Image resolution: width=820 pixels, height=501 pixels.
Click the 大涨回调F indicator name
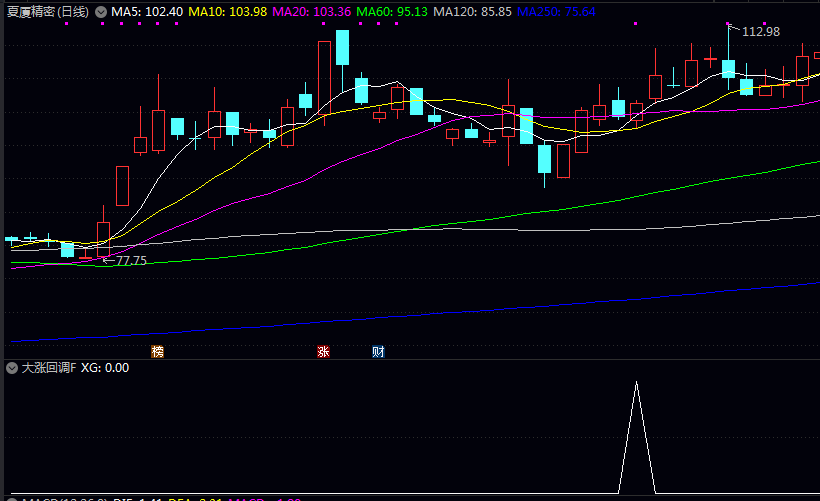(x=49, y=368)
